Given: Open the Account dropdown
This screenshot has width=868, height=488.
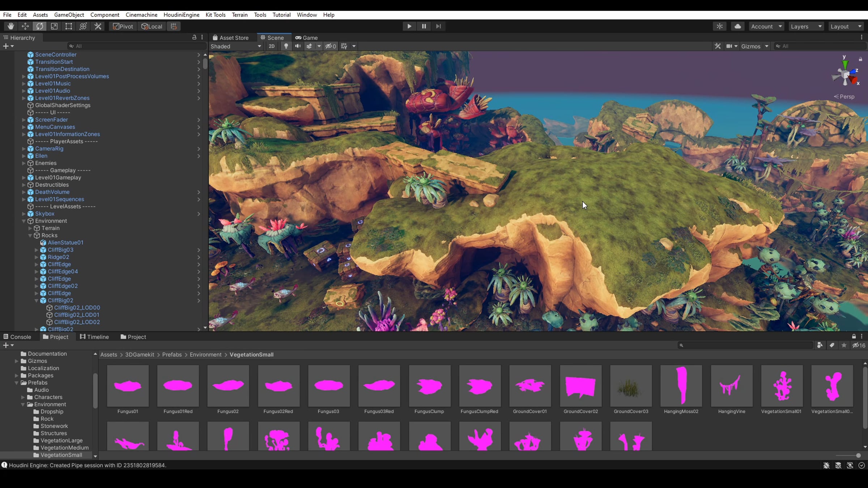Looking at the screenshot, I should 766,26.
